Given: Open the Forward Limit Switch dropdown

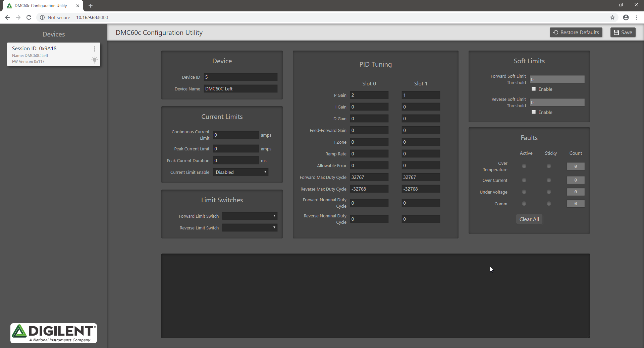Looking at the screenshot, I should [x=250, y=216].
